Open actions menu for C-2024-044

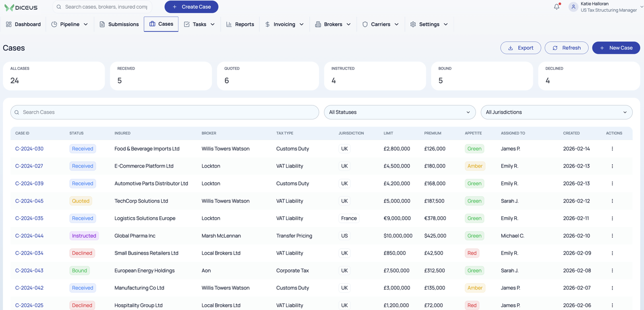(612, 236)
